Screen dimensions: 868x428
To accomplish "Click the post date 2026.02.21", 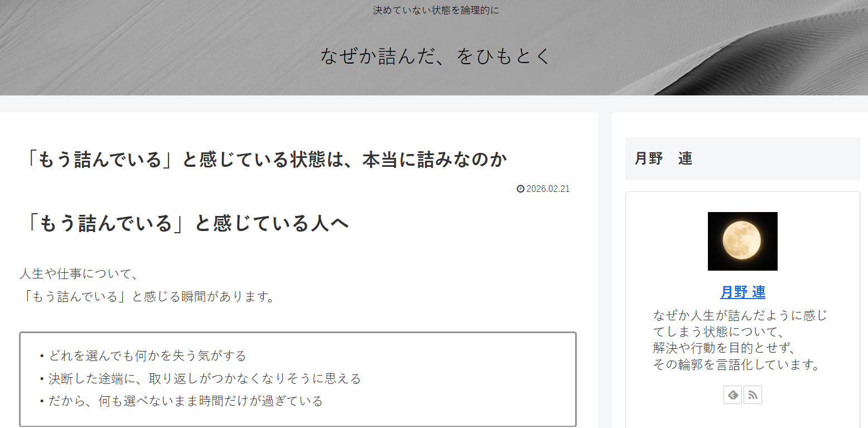I will (x=547, y=189).
